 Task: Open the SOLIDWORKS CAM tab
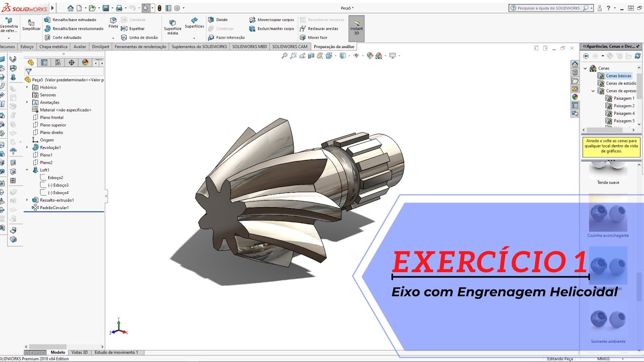tap(290, 47)
